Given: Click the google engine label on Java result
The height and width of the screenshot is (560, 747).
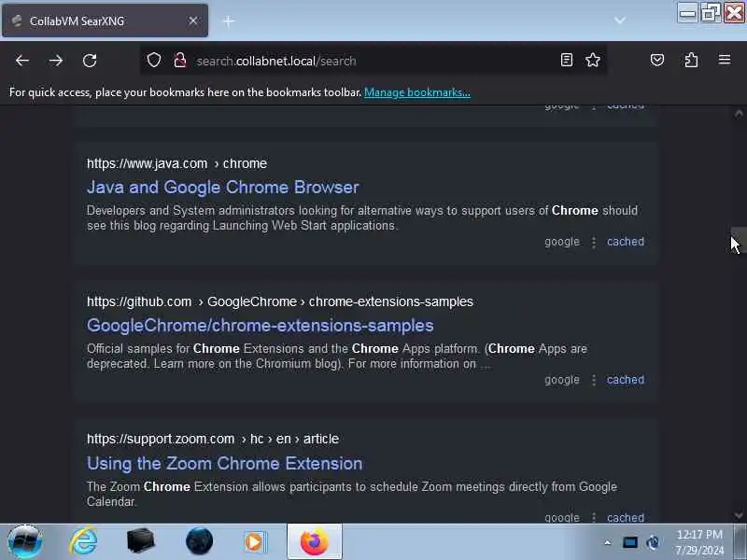Looking at the screenshot, I should 562,242.
